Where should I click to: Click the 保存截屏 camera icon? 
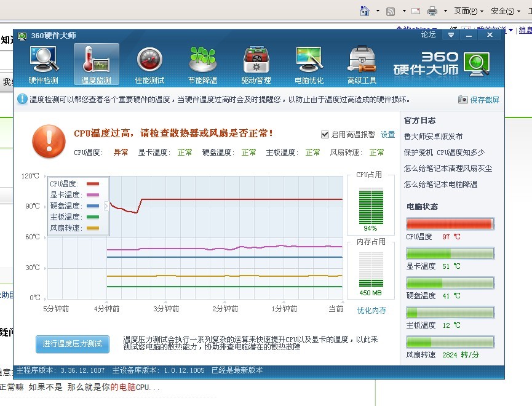[x=463, y=100]
